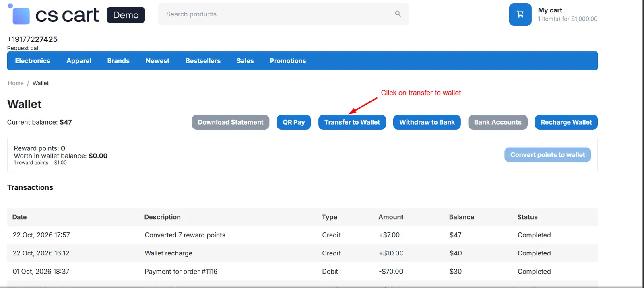
Task: Open the Bestsellers menu item
Action: (x=203, y=61)
